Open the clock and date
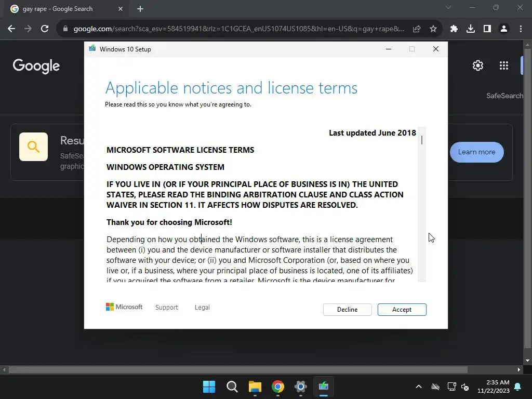This screenshot has height=399, width=532. point(494,387)
